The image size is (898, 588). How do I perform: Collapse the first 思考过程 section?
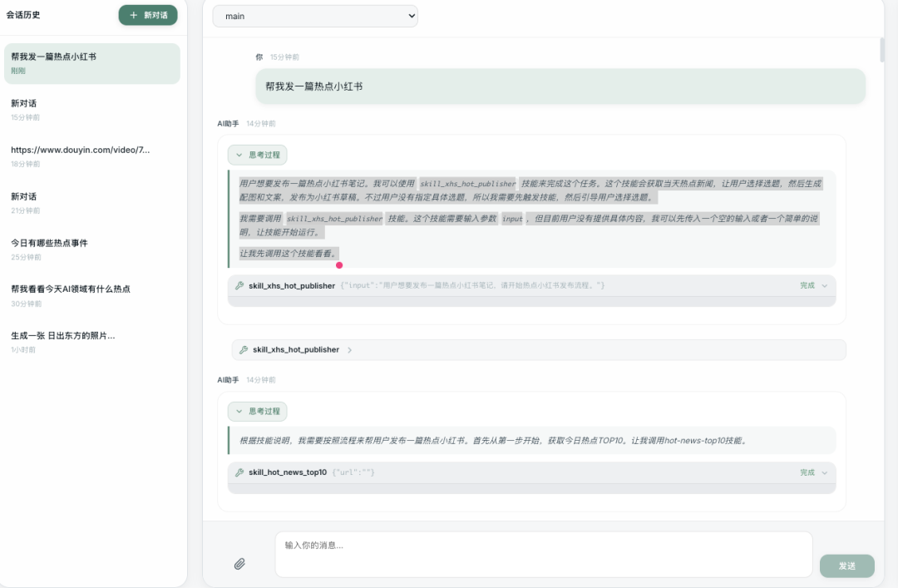[x=257, y=155]
